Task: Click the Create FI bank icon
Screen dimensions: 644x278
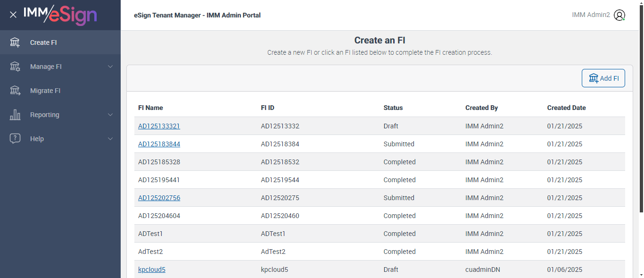Action: [15, 42]
